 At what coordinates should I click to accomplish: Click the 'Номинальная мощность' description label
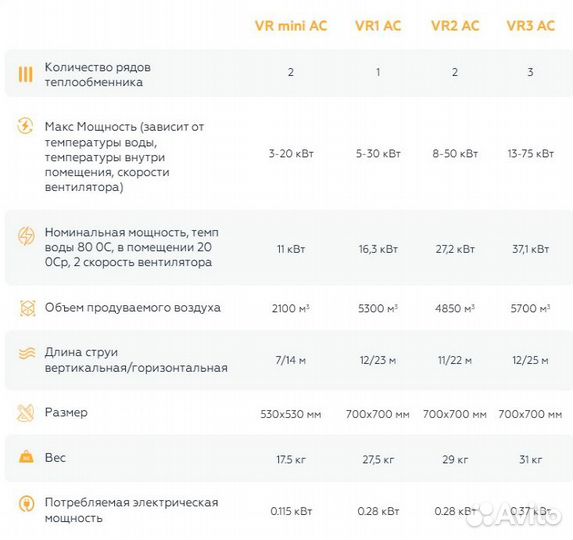(132, 247)
